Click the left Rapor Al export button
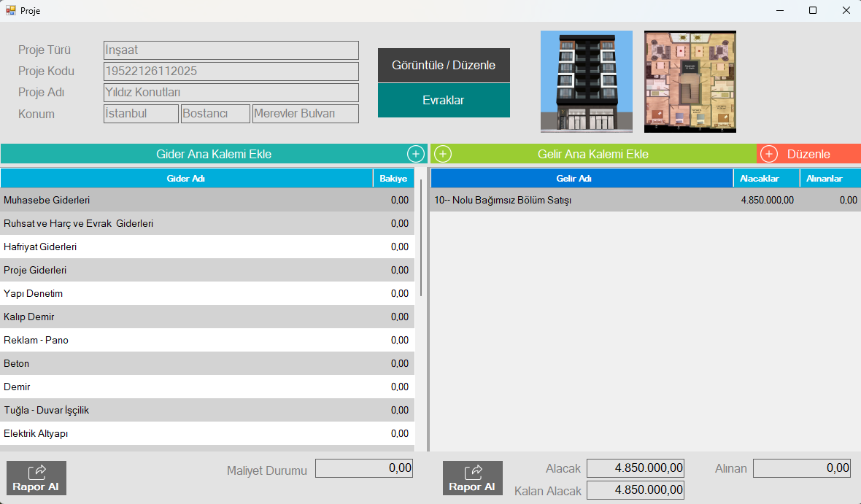 36,478
